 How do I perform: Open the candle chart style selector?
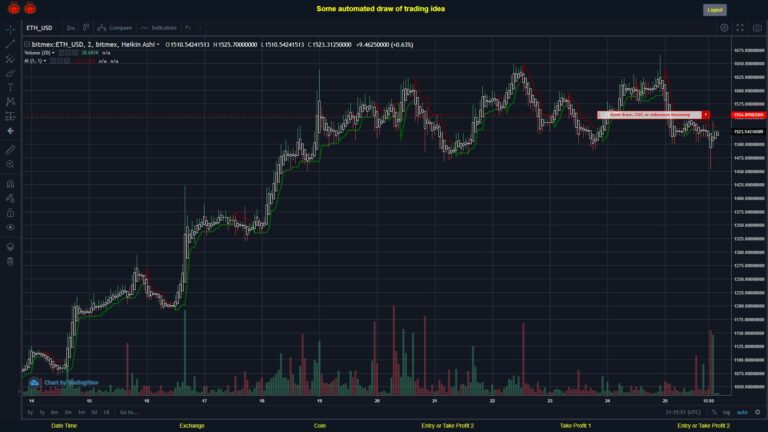pyautogui.click(x=86, y=27)
